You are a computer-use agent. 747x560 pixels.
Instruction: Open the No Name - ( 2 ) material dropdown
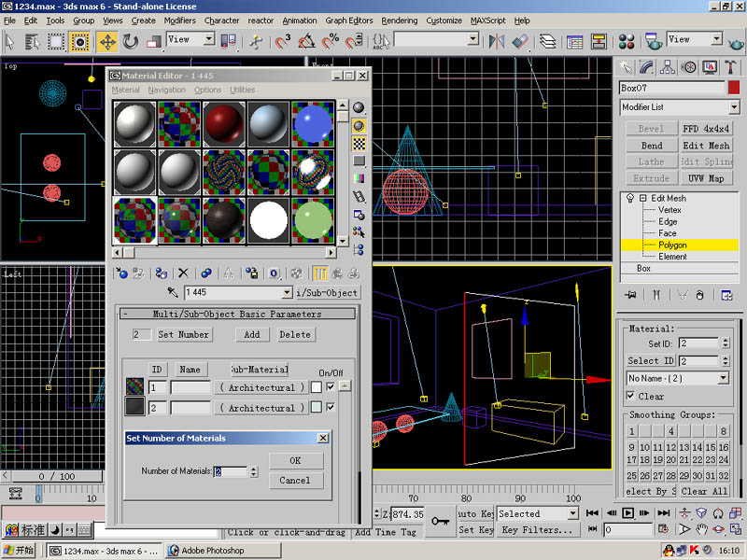point(723,378)
